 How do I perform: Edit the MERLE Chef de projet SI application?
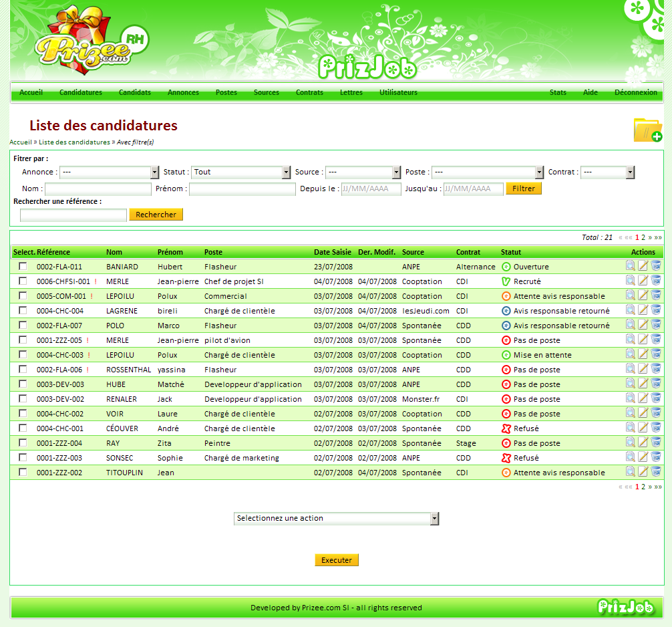(x=643, y=281)
